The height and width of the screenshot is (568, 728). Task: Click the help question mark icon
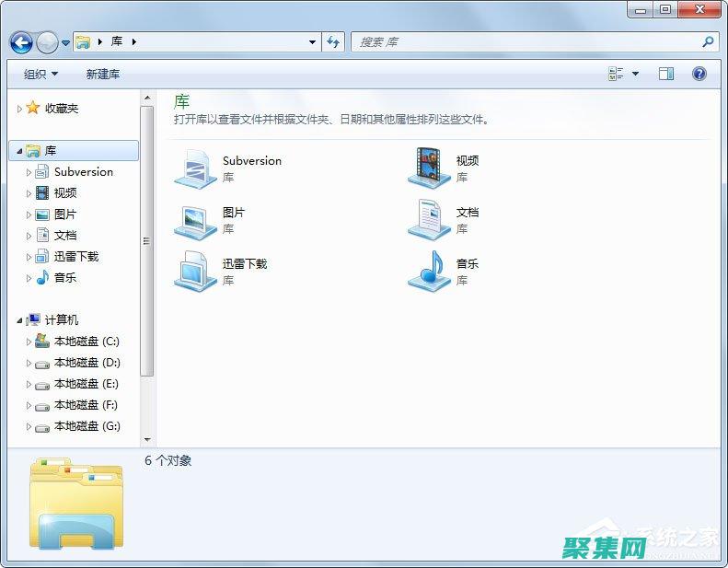(699, 74)
